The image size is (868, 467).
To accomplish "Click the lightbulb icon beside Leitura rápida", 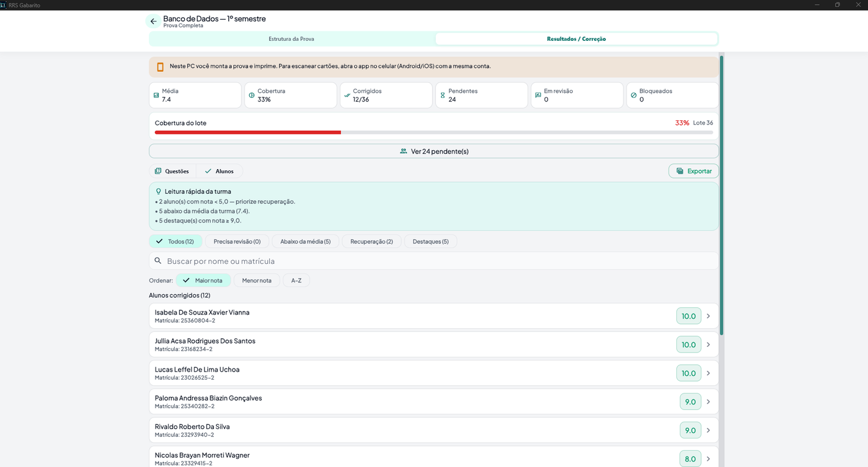I will 159,191.
